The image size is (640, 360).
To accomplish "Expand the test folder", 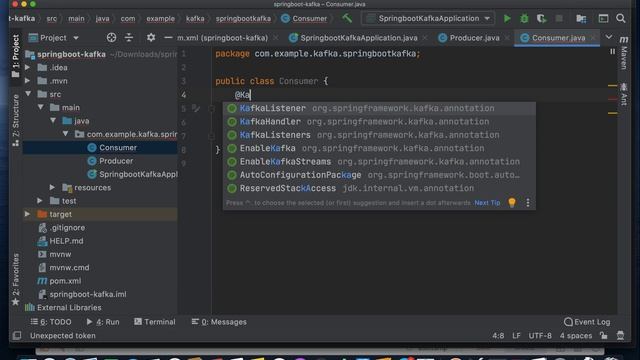I will pyautogui.click(x=40, y=201).
